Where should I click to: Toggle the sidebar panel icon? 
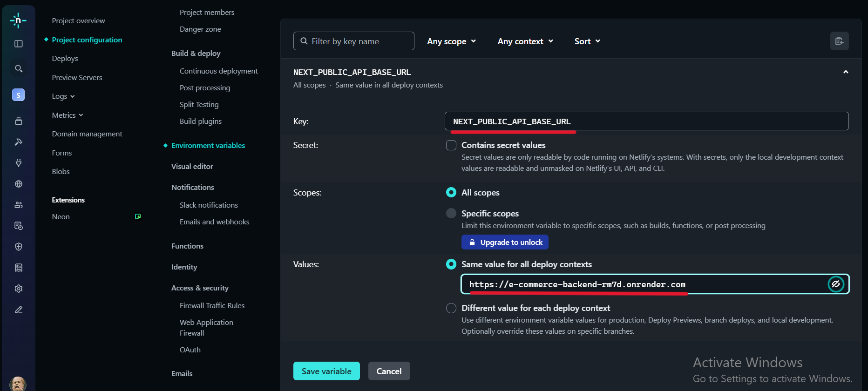pos(19,44)
